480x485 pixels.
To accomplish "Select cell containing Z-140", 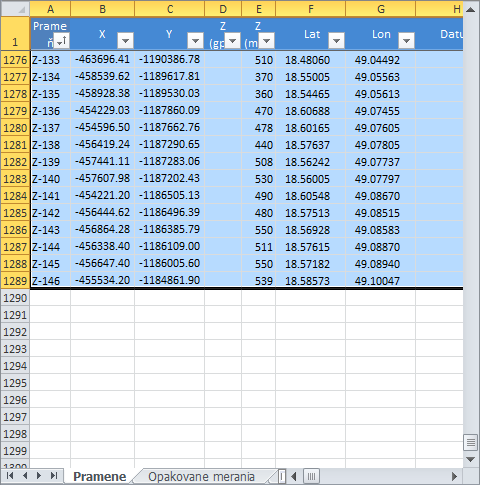I will click(x=51, y=179).
